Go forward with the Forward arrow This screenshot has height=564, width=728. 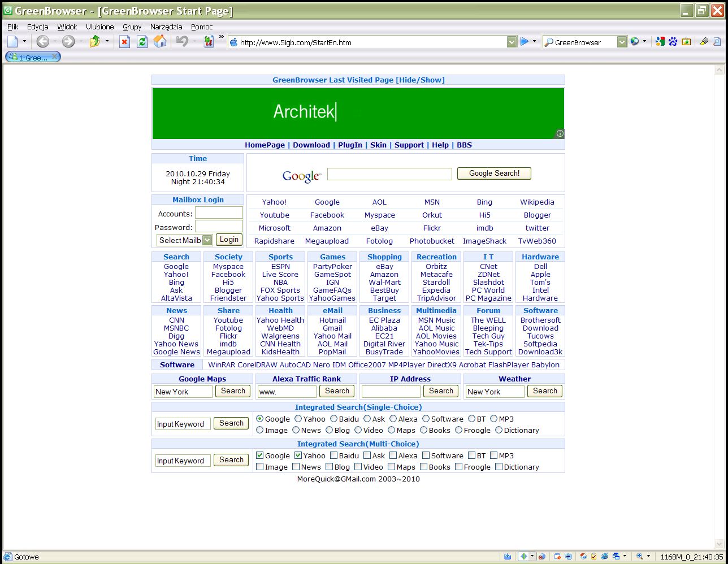[x=68, y=41]
